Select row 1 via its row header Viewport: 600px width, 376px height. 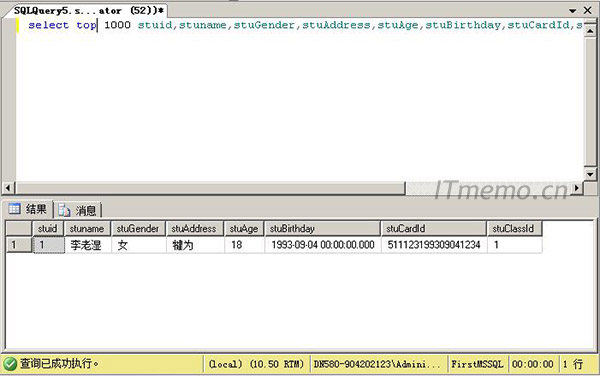18,245
